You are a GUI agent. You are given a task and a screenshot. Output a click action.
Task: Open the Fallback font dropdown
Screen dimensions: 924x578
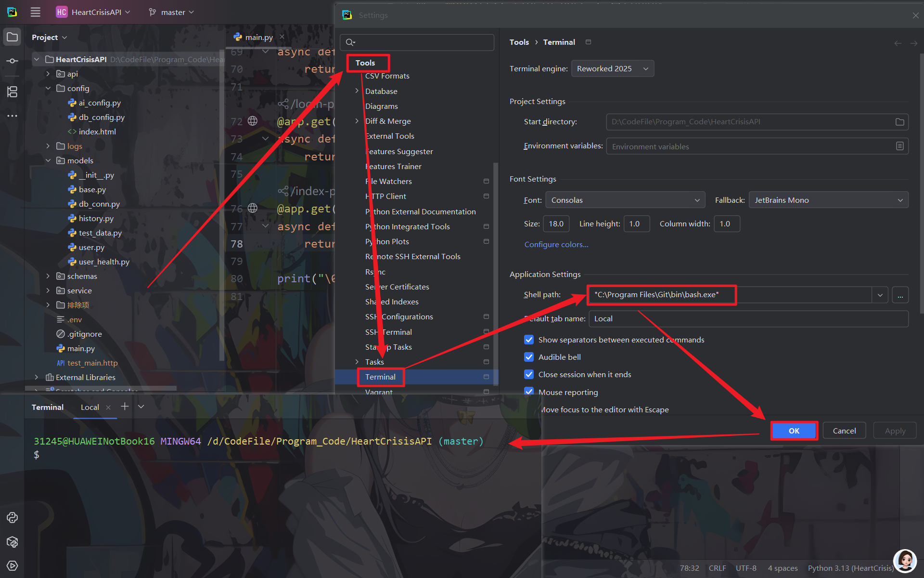click(828, 200)
